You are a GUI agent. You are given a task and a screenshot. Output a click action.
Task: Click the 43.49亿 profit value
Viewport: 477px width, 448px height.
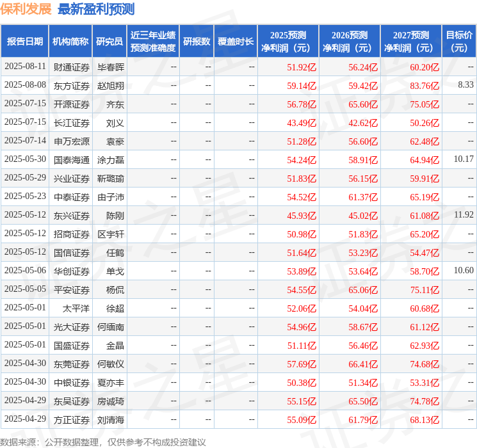[302, 123]
